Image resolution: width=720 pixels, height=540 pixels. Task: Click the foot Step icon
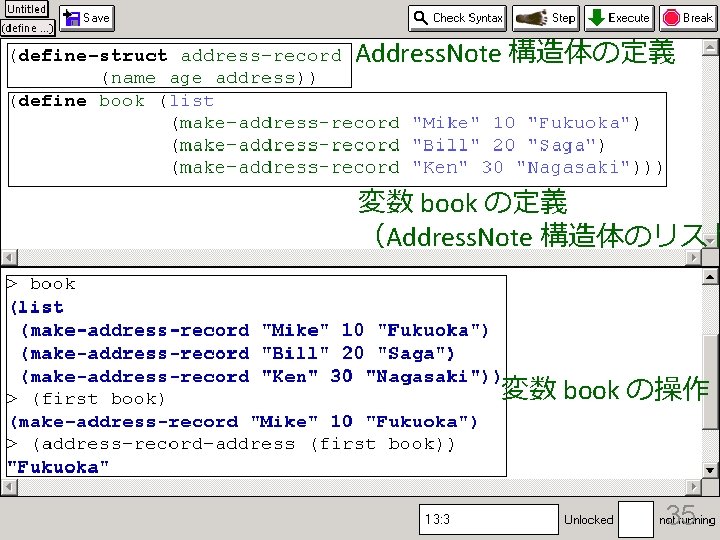(x=532, y=18)
